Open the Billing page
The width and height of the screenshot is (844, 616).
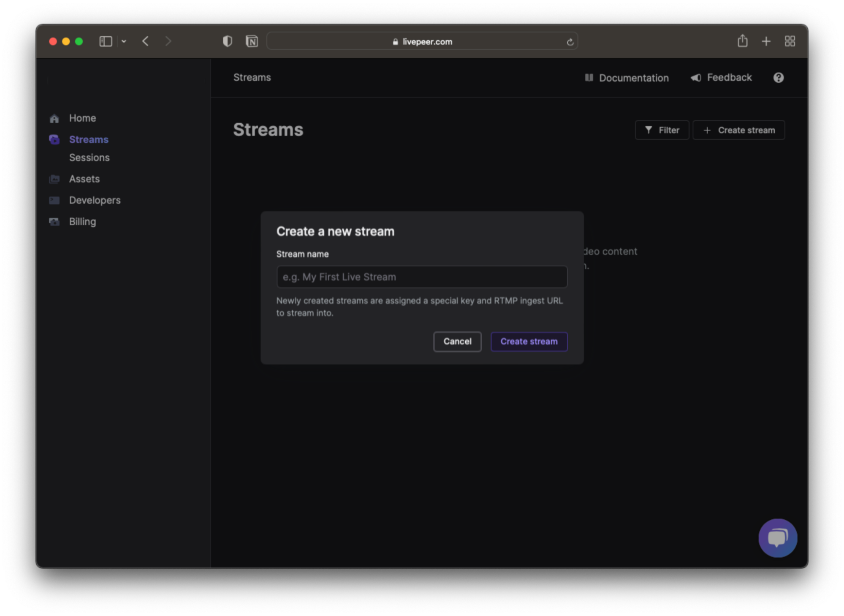pyautogui.click(x=82, y=222)
